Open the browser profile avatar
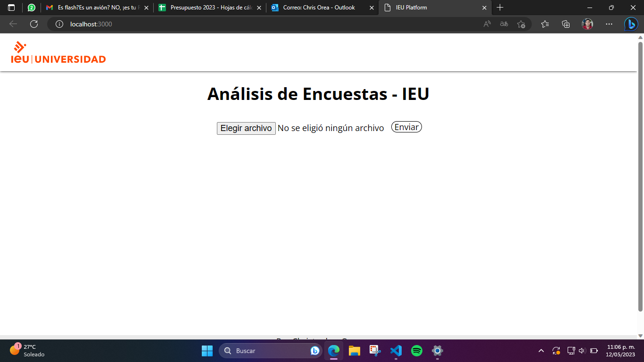644x362 pixels. tap(587, 24)
